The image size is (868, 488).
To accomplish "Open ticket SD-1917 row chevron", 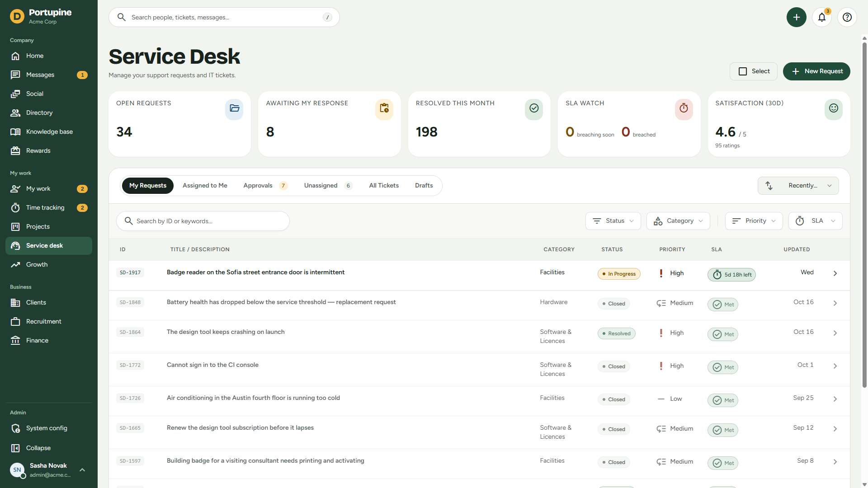I will tap(835, 273).
